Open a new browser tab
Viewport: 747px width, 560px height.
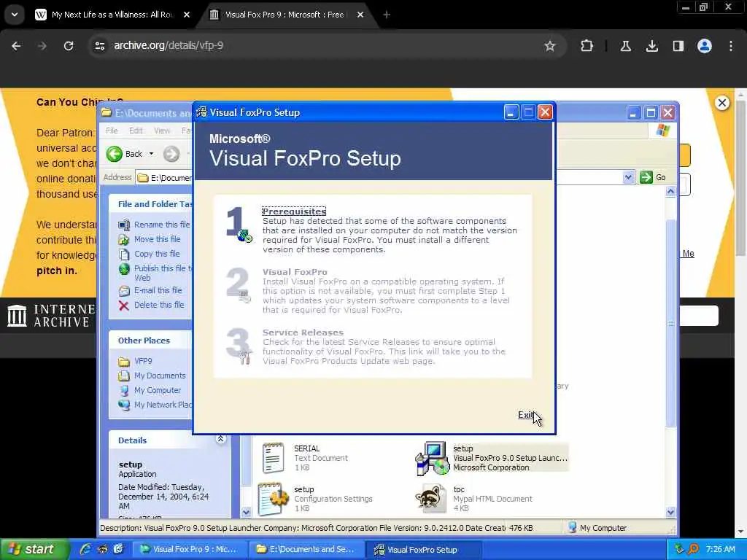pos(387,15)
